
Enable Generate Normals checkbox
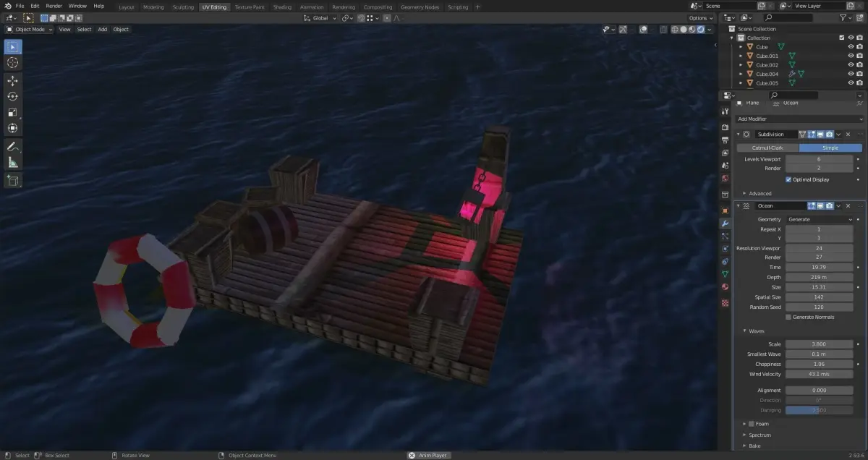pos(788,318)
